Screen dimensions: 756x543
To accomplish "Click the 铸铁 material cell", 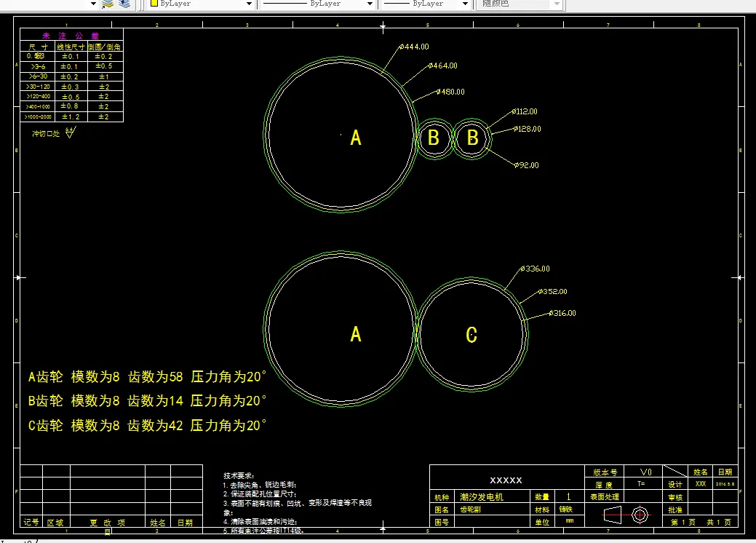I will [x=570, y=510].
